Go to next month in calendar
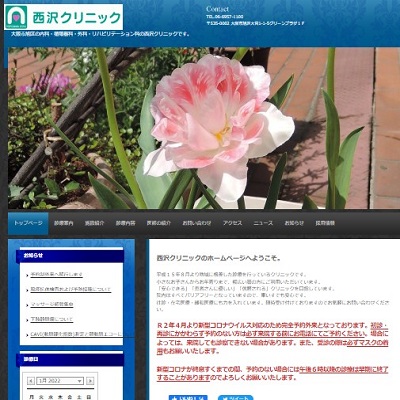The height and width of the screenshot is (400, 400). [x=90, y=381]
